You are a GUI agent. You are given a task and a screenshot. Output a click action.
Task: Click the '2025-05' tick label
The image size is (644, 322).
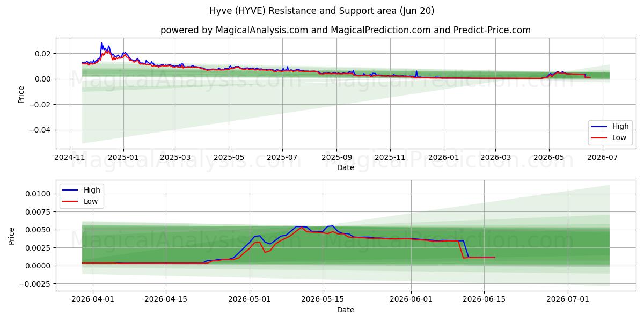pos(229,158)
